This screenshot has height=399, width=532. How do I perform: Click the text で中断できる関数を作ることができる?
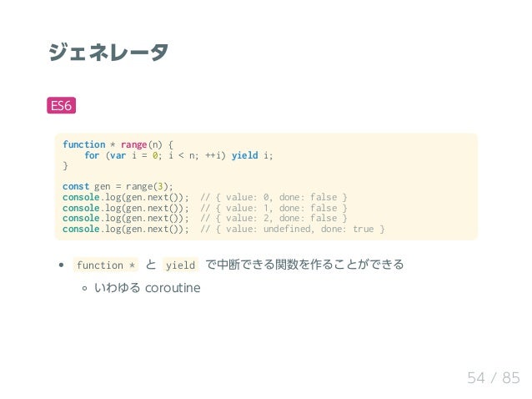click(304, 264)
